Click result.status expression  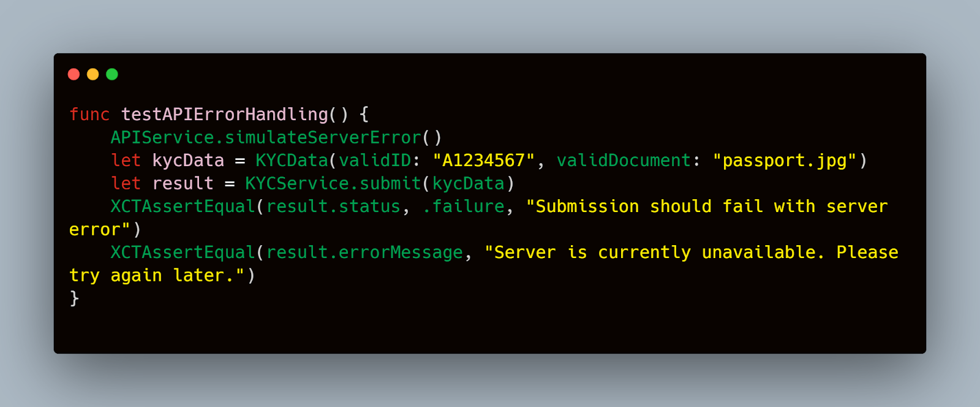(x=333, y=207)
